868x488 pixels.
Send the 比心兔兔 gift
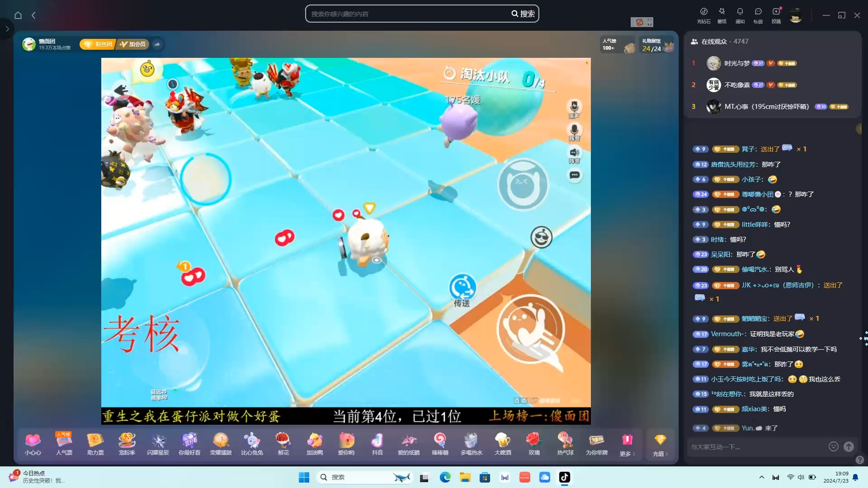coord(252,444)
